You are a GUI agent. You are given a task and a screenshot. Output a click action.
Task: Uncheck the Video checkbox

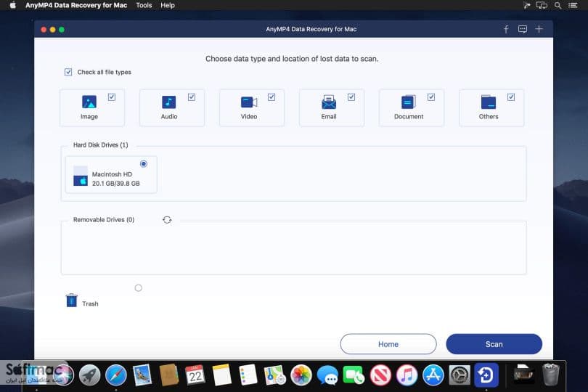click(271, 97)
